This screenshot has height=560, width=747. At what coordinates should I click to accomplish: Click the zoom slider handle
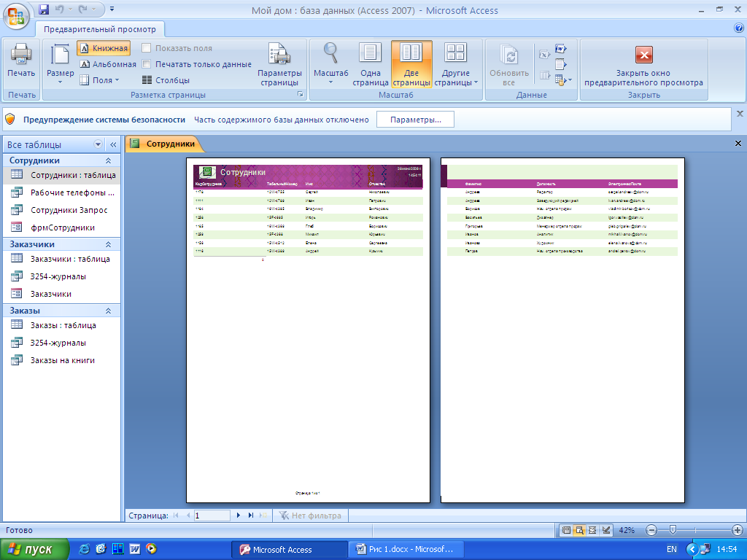(673, 529)
